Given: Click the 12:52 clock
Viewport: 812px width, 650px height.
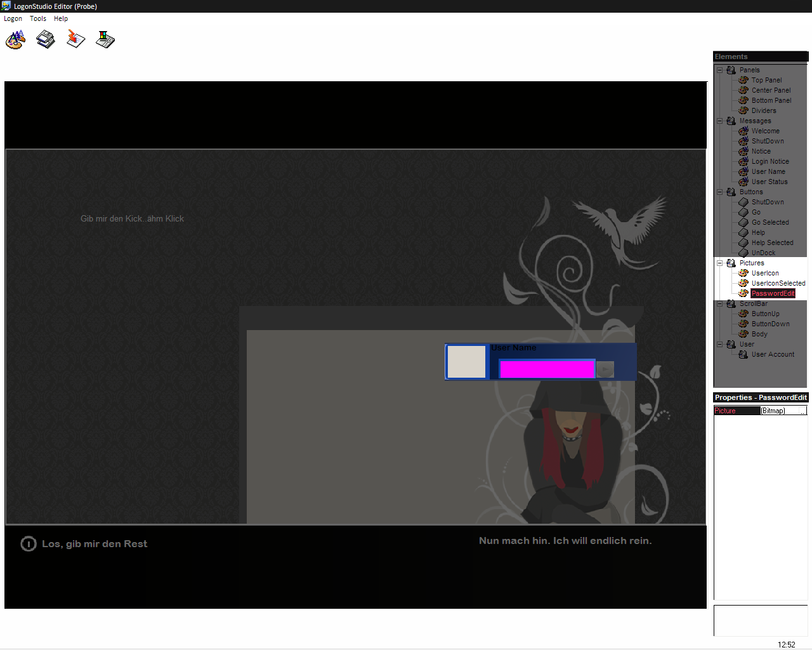Looking at the screenshot, I should [787, 645].
